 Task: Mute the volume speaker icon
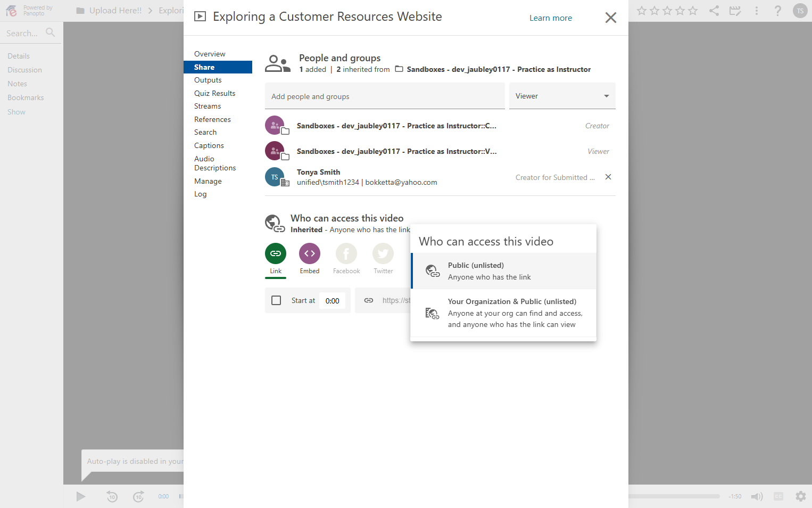pos(757,496)
